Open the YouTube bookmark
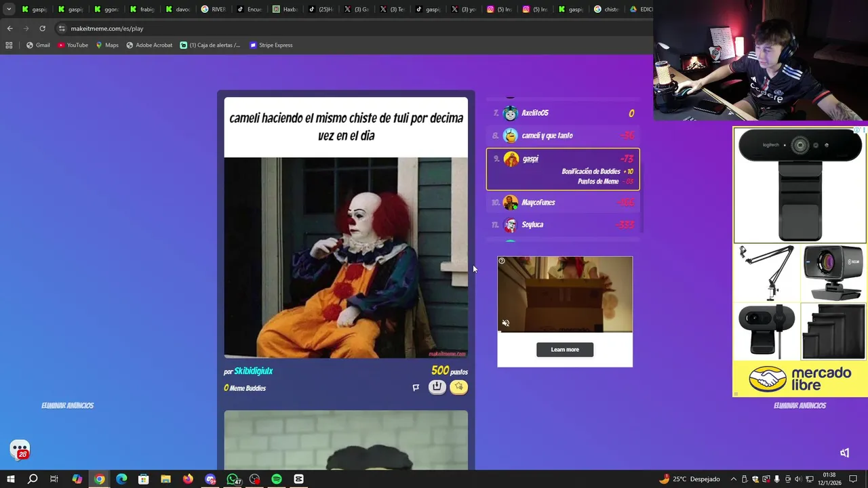868x488 pixels. click(73, 45)
